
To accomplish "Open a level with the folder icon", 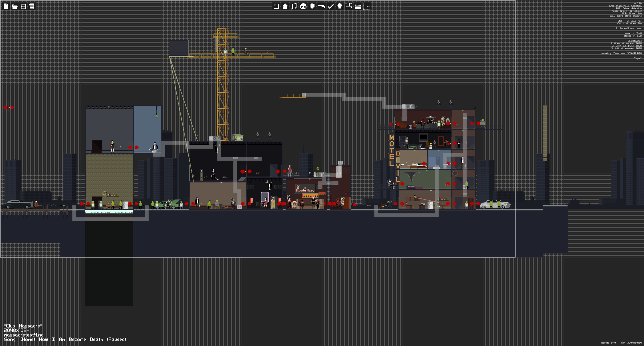I will (x=15, y=6).
